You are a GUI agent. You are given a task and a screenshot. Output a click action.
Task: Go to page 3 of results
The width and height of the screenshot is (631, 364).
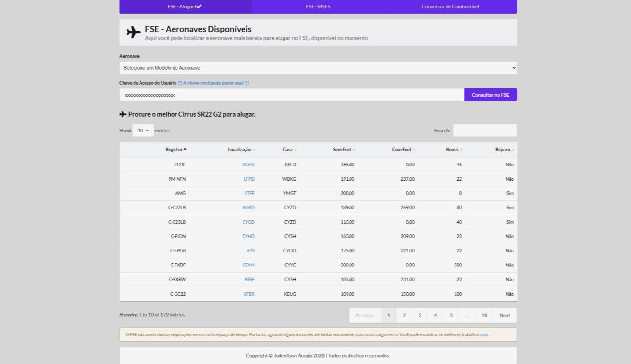pyautogui.click(x=420, y=315)
